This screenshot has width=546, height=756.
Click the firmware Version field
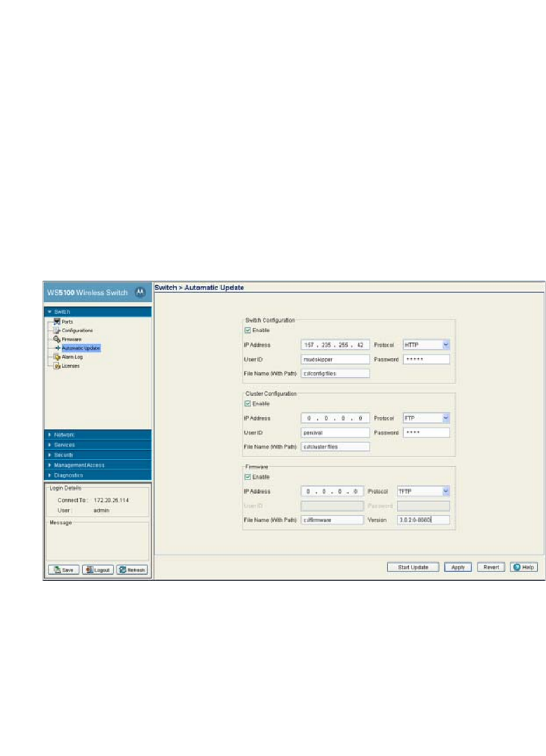[x=423, y=520]
